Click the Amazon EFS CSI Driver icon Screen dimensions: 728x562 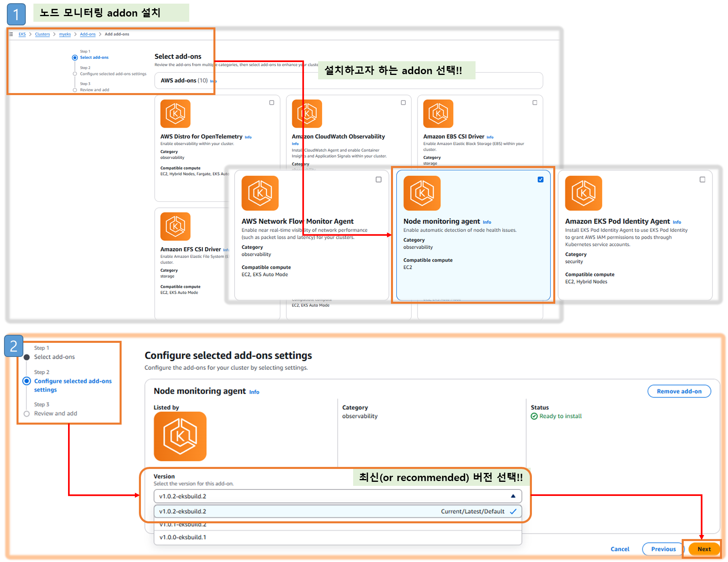click(175, 226)
